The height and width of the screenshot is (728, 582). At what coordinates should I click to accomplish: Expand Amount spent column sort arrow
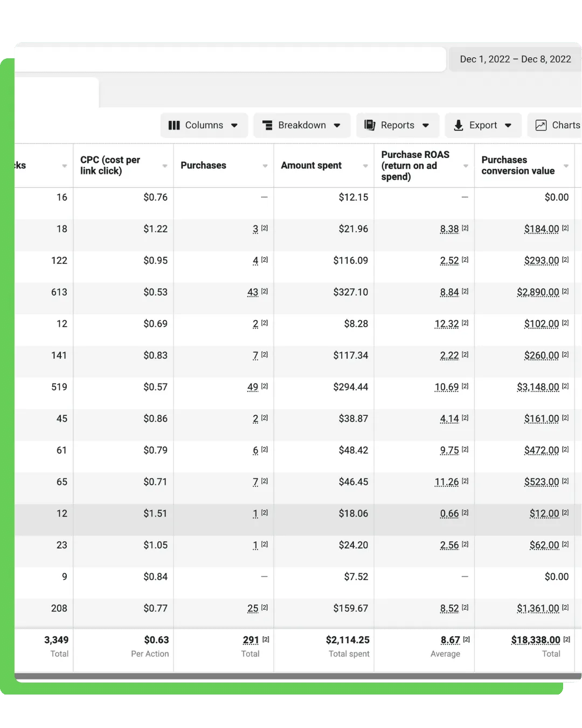coord(365,166)
